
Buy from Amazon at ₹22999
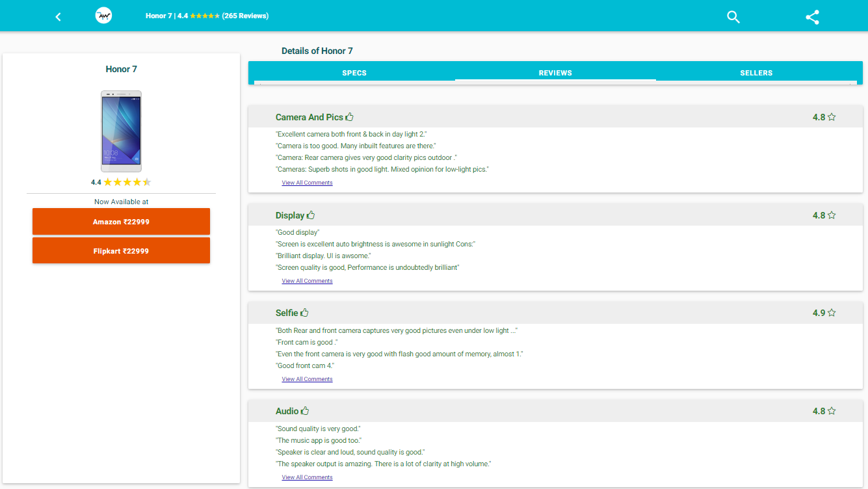(121, 222)
